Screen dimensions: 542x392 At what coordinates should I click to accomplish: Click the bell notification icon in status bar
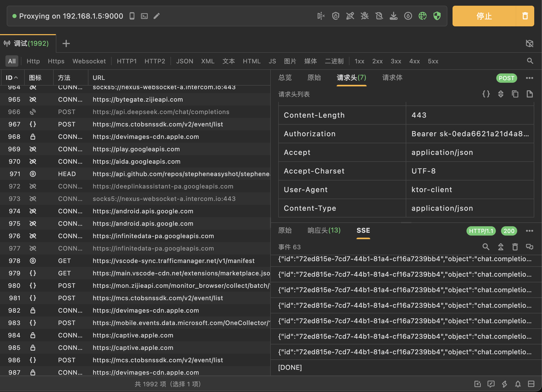tap(518, 384)
